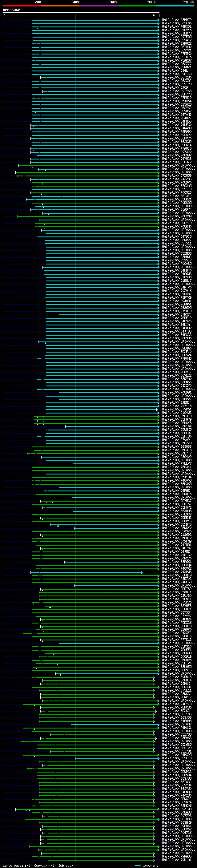Open hit UniRef100_A8HRZ9
This screenshot has width=197, height=868.
tap(177, 20)
